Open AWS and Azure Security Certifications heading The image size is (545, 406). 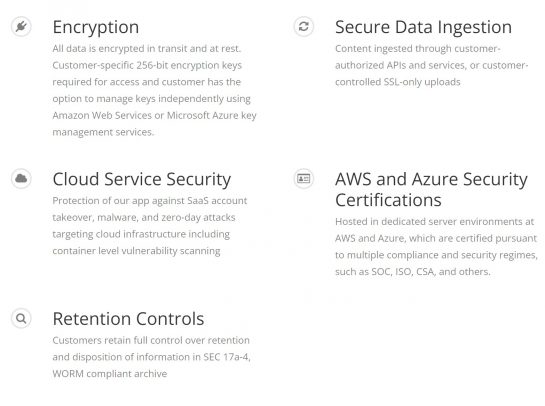pos(431,190)
